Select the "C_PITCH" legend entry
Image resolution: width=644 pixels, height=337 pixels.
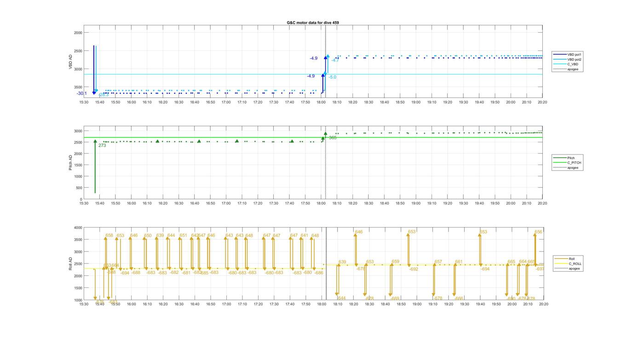(568, 163)
